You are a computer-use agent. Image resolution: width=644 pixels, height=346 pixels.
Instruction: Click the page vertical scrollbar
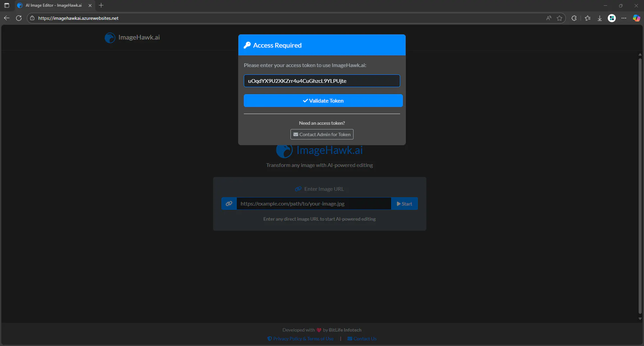click(x=640, y=186)
